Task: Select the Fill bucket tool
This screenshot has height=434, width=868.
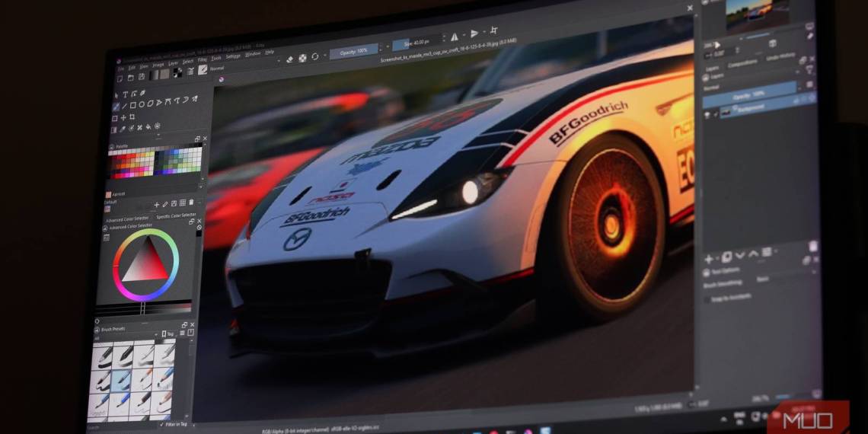Action: coord(148,126)
